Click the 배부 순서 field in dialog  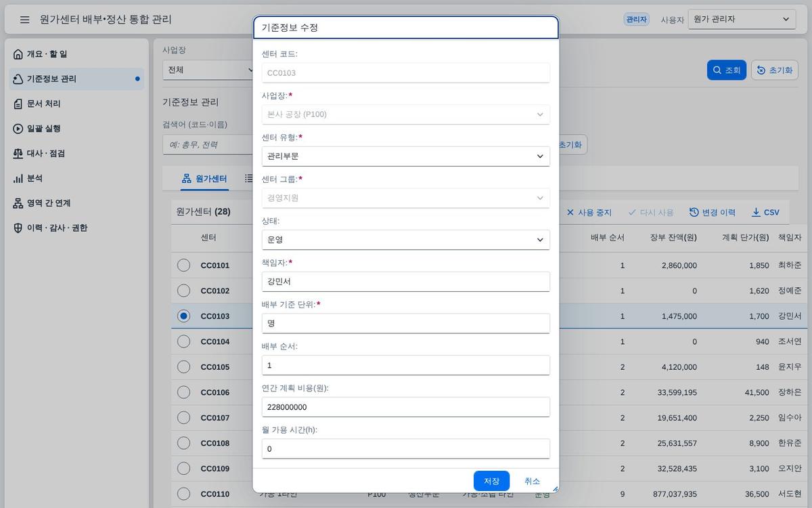coord(405,365)
